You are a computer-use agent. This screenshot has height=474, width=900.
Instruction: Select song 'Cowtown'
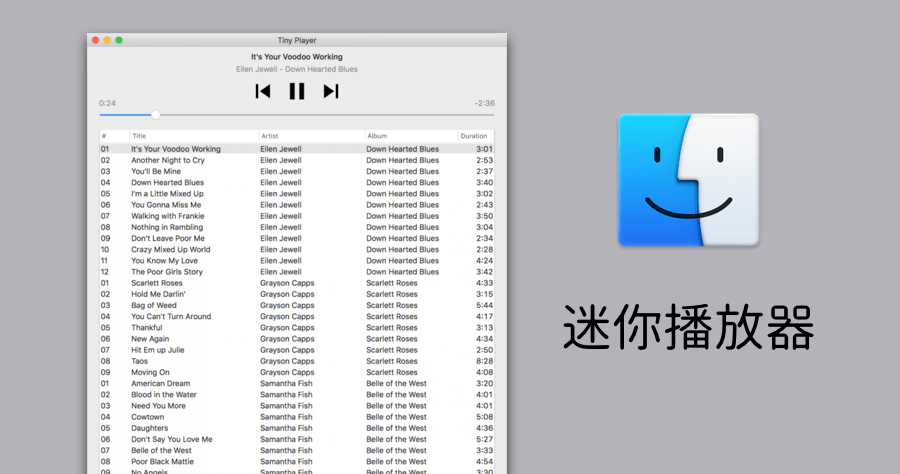click(x=148, y=417)
